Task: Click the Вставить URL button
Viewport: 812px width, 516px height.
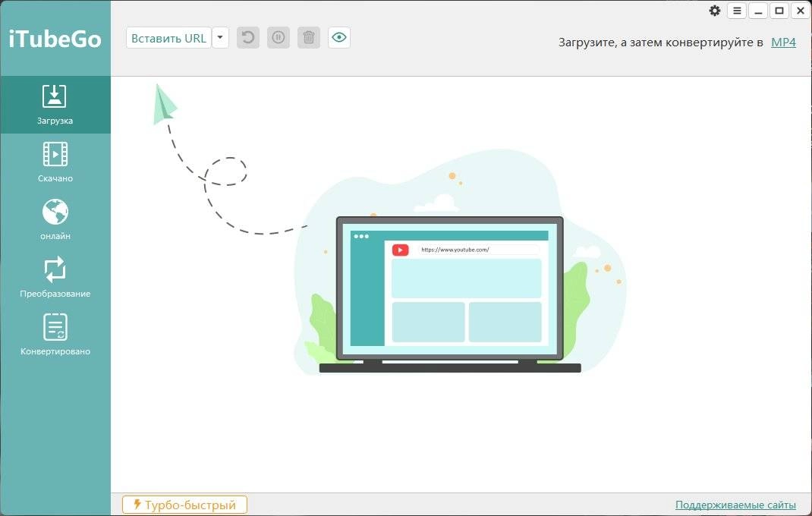Action: point(168,38)
